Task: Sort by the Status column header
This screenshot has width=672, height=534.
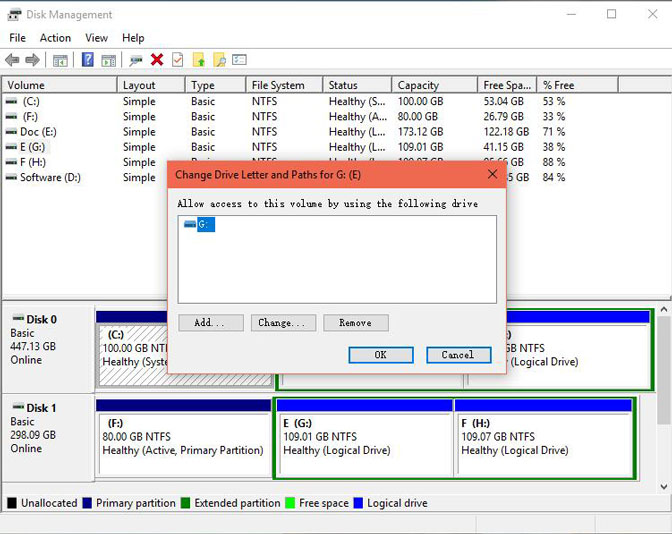Action: [x=357, y=85]
